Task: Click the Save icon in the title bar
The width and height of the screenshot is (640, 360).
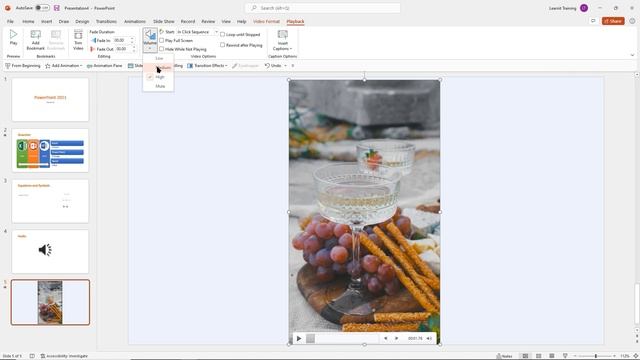Action: pyautogui.click(x=57, y=8)
